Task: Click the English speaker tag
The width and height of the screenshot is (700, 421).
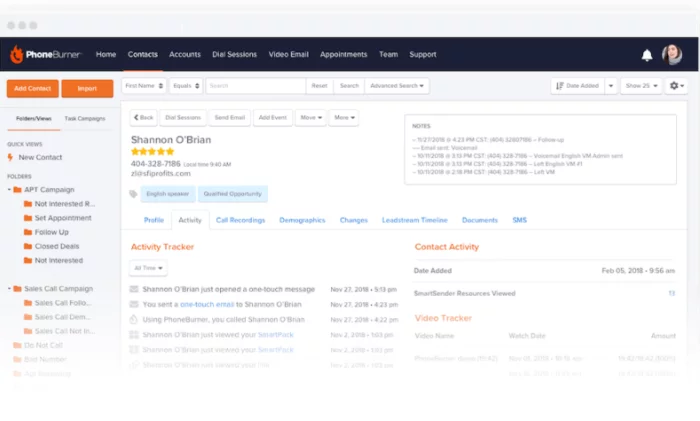Action: click(167, 194)
